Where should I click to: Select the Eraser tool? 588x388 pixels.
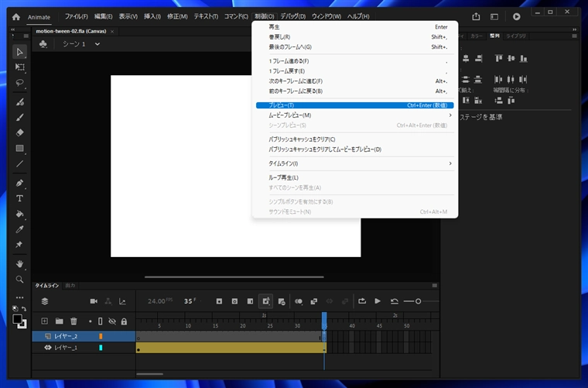19,133
